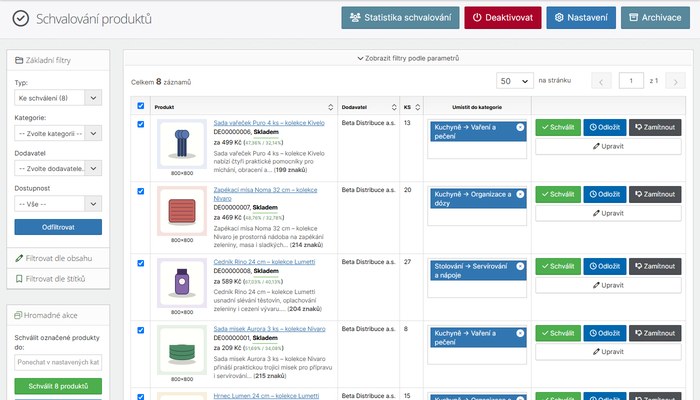700x400 pixels.
Task: Click the checkmark circle icon beside Schvalování produktů
Action: tap(21, 19)
